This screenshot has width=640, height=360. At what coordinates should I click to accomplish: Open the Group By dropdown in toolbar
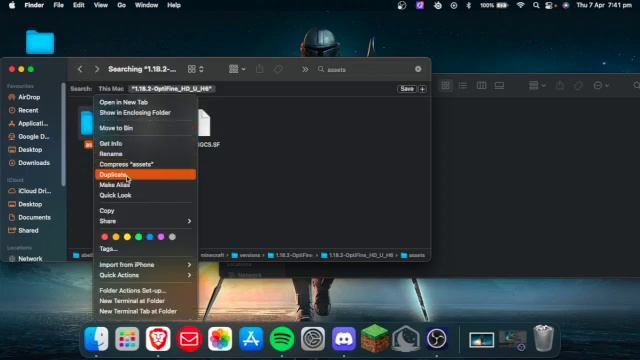pyautogui.click(x=237, y=69)
